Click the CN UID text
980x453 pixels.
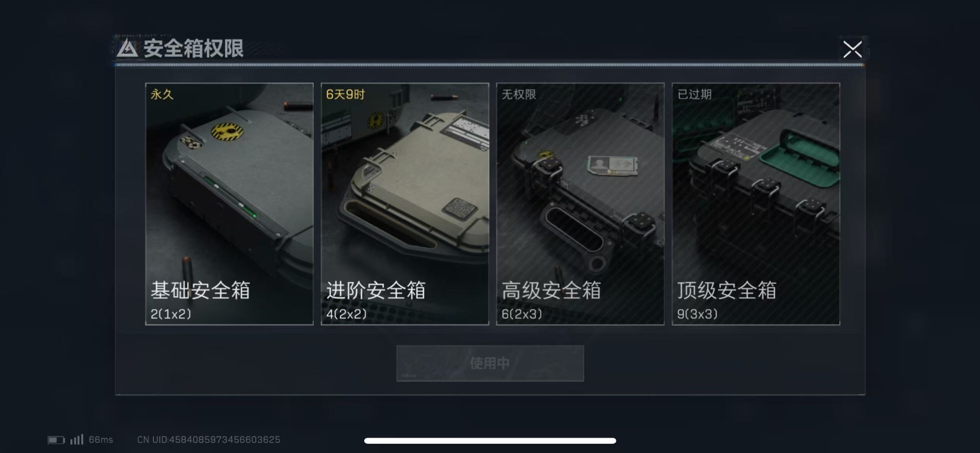208,440
